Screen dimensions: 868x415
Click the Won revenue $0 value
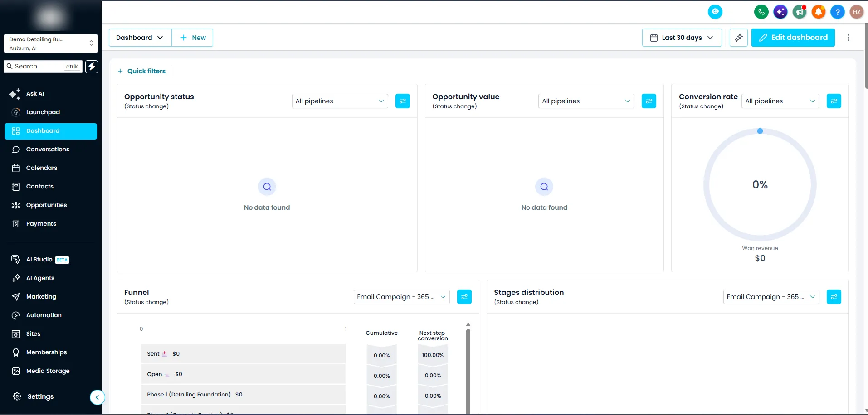tap(760, 258)
